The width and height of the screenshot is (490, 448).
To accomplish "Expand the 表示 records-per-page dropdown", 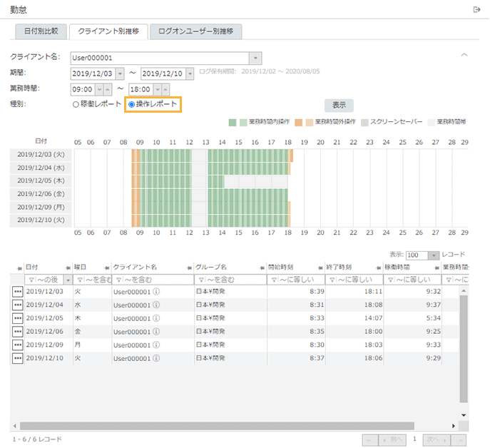I will 433,255.
